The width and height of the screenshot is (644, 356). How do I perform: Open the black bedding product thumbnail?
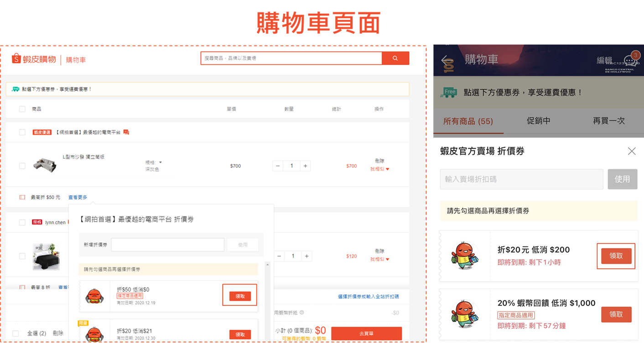[46, 256]
